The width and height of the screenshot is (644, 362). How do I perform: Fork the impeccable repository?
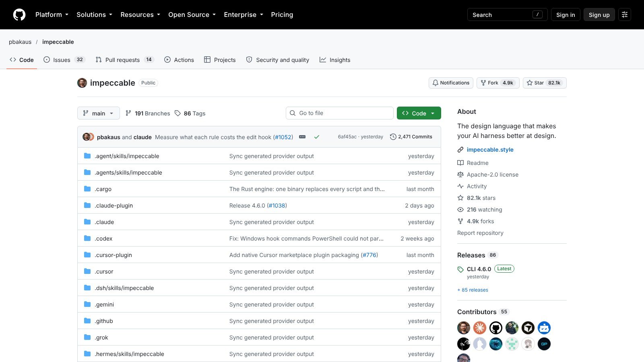498,83
